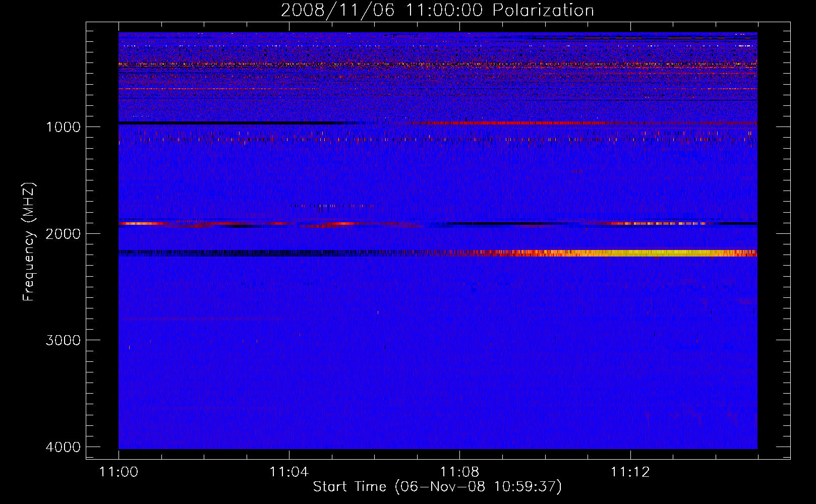Click the 11:04 time tick label
Screen dimensions: 816x504
click(289, 472)
